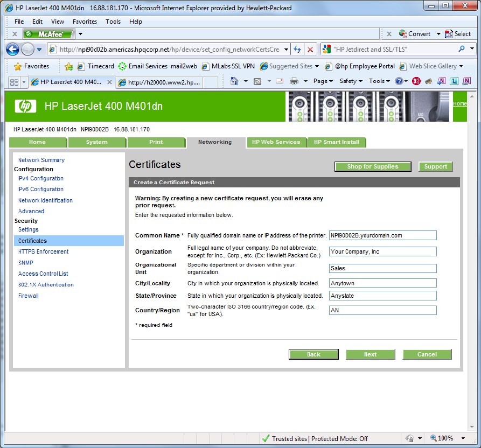The image size is (481, 448).
Task: Click the page scrollbar down arrow
Action: (x=472, y=427)
